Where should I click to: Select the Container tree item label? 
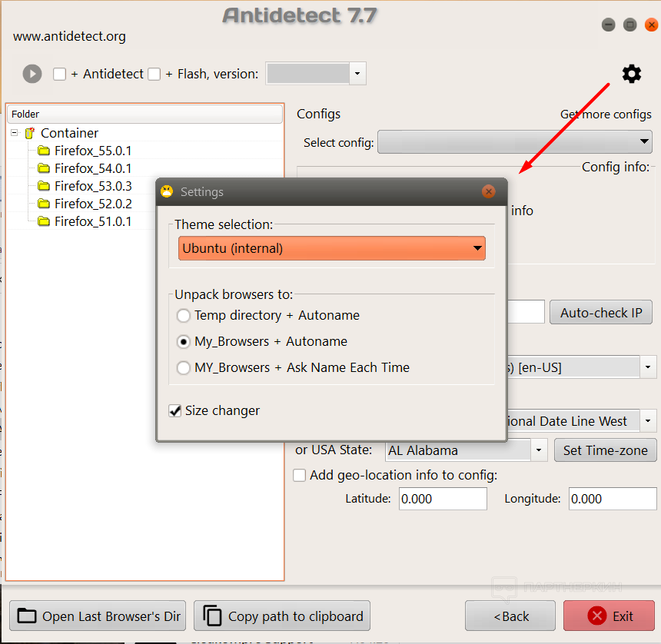tap(69, 133)
